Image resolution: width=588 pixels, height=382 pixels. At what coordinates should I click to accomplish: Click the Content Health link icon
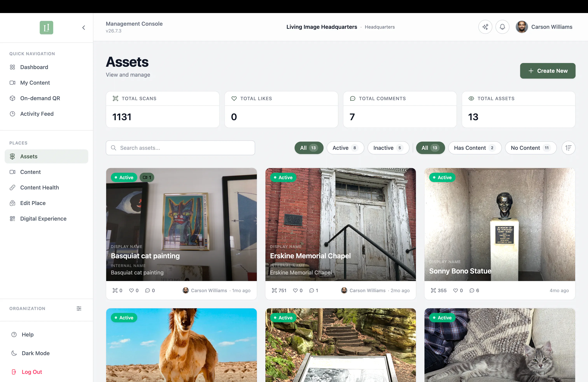[x=12, y=187]
